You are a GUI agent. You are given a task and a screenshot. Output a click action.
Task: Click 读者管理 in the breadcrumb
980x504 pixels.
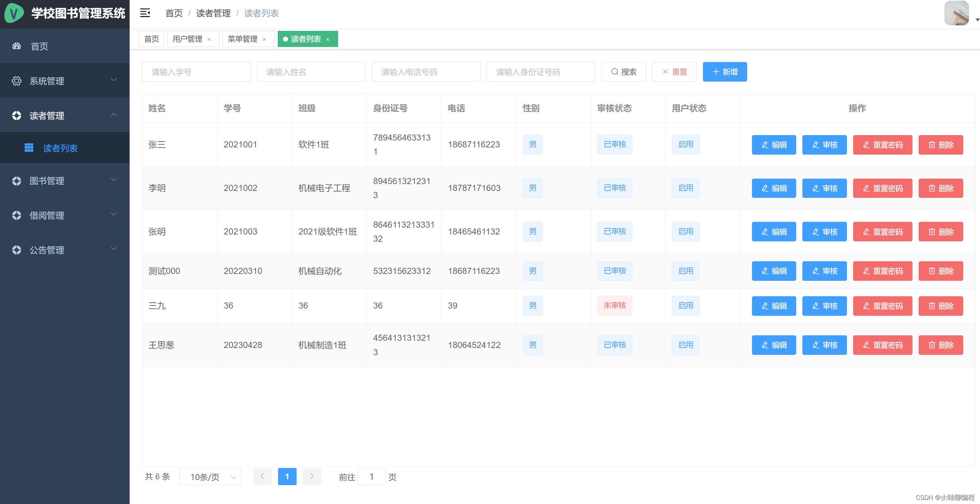(x=213, y=13)
